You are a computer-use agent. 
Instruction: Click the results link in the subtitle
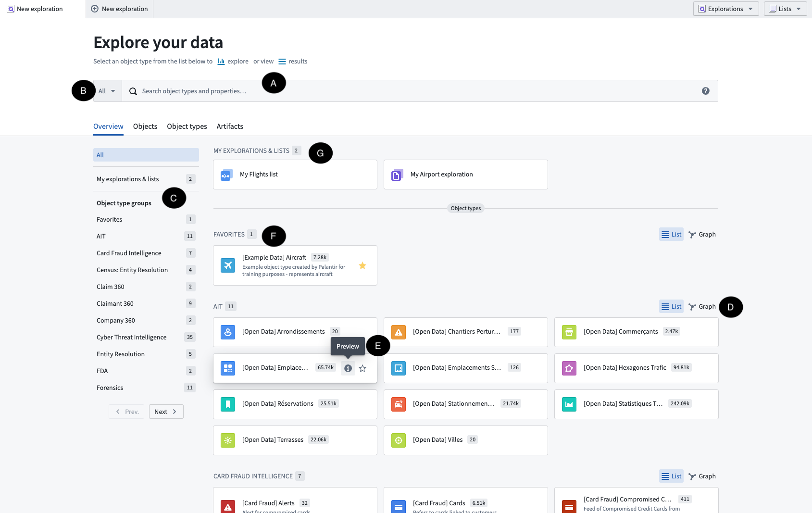point(293,62)
